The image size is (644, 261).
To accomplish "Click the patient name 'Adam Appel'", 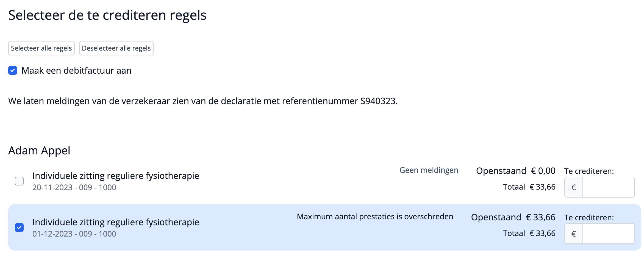I will pos(39,150).
